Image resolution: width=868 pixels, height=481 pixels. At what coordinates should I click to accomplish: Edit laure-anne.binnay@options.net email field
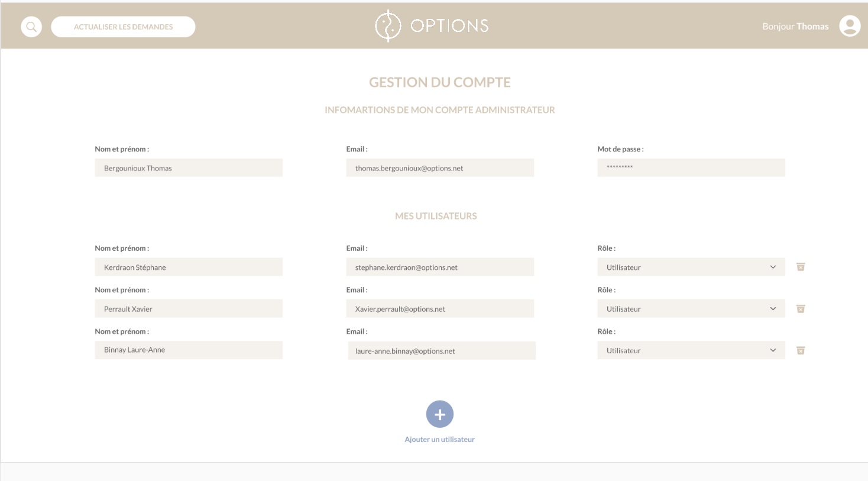tap(441, 351)
